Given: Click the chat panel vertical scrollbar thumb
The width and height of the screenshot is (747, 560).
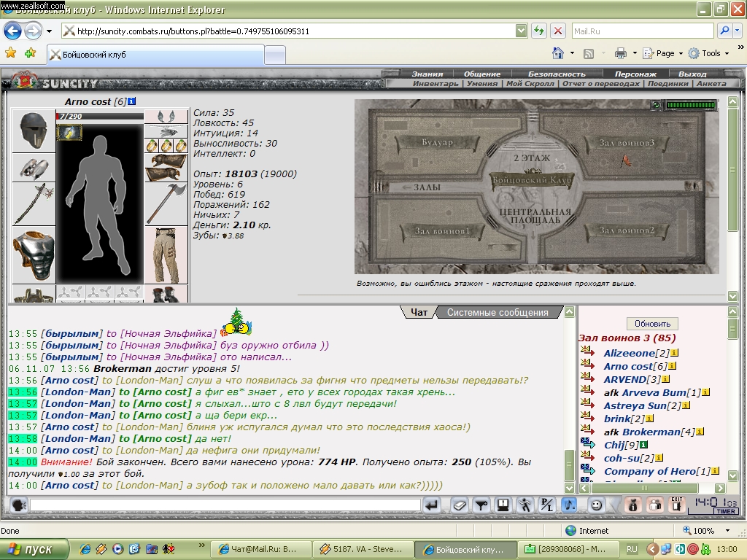Looking at the screenshot, I should [x=569, y=465].
